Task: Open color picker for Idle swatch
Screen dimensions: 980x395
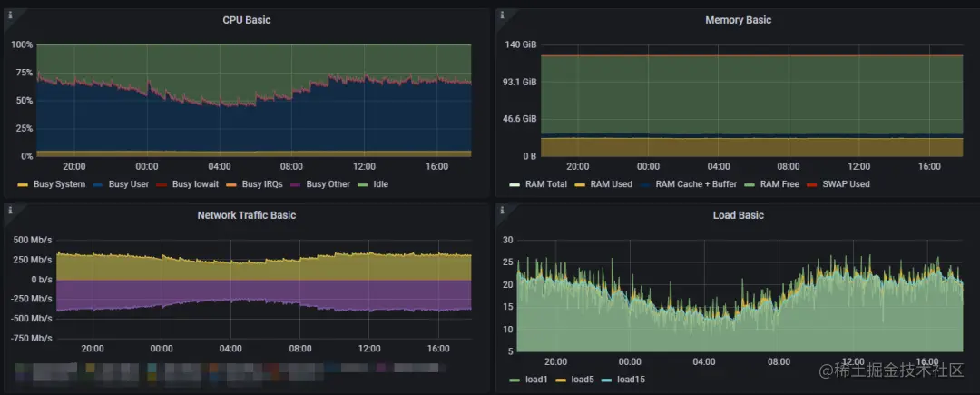Action: click(x=362, y=185)
